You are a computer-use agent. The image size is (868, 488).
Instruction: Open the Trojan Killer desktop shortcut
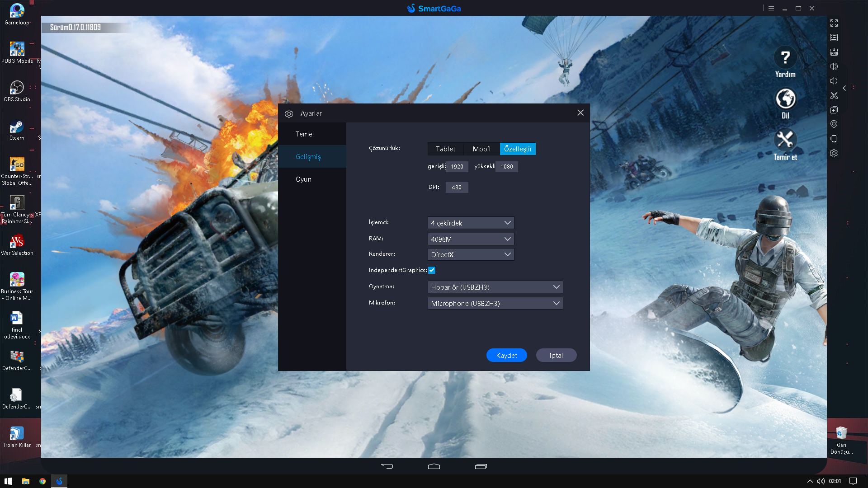tap(17, 436)
